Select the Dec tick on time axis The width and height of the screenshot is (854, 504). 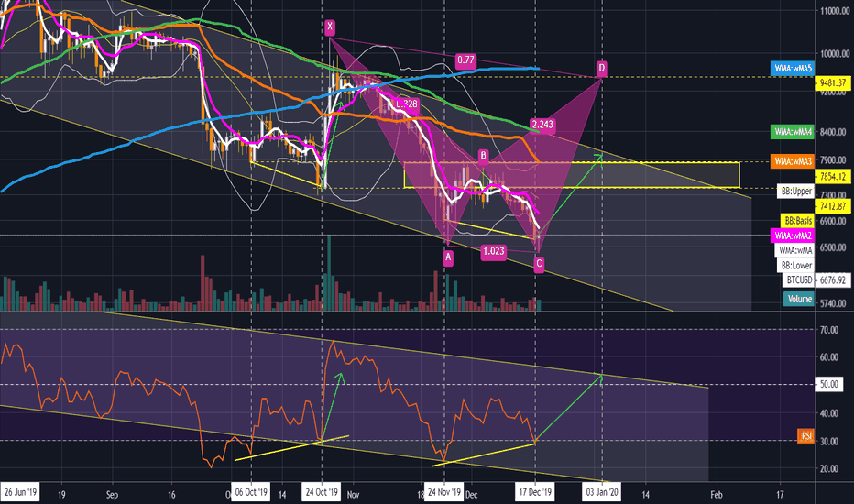472,495
